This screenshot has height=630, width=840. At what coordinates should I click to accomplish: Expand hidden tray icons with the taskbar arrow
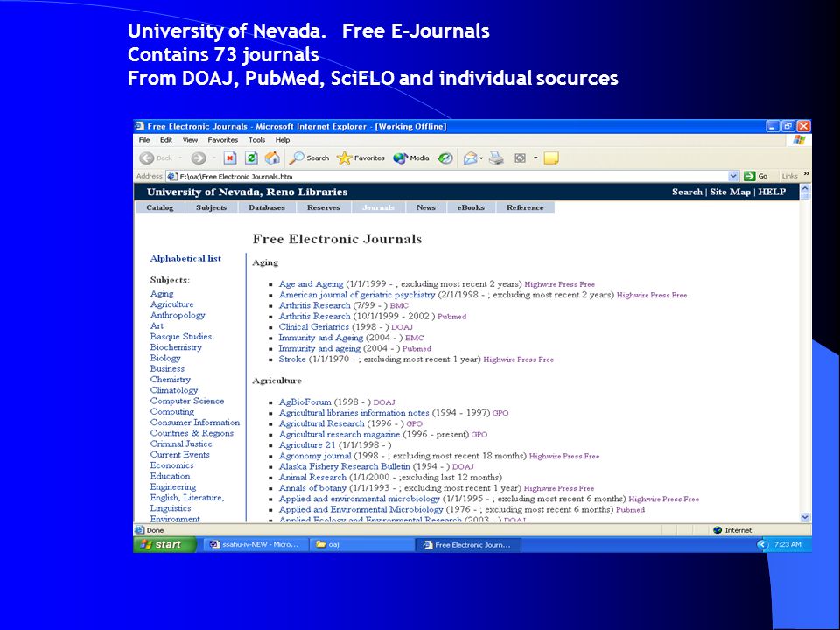click(x=762, y=545)
